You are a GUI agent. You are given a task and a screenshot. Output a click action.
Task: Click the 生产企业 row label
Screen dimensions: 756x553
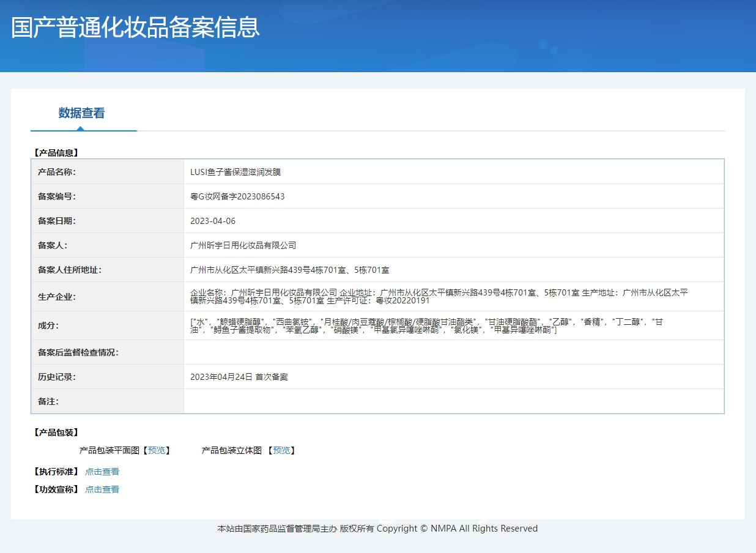[x=57, y=297]
